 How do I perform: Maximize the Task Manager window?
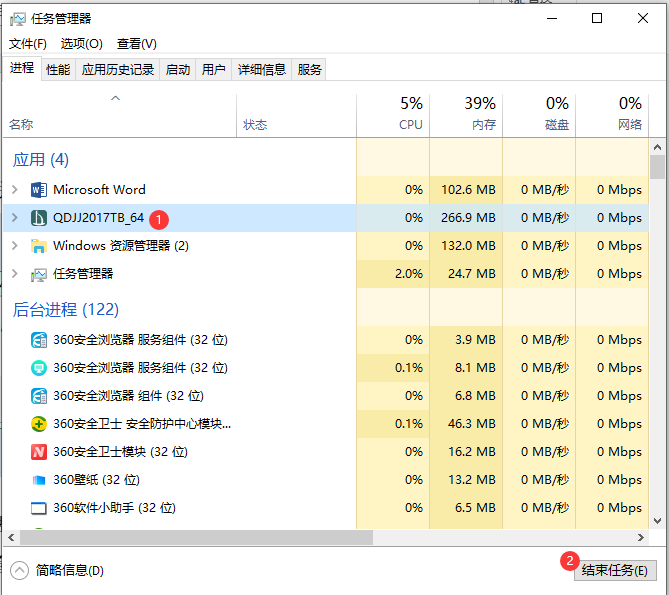tap(597, 18)
